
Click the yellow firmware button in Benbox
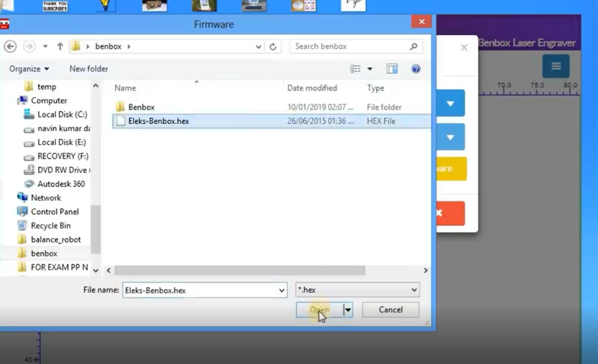[451, 169]
